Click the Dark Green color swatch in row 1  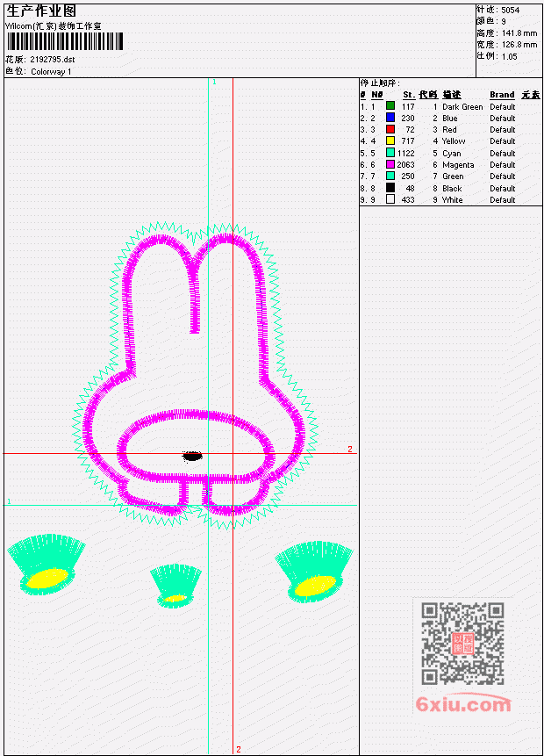click(390, 105)
